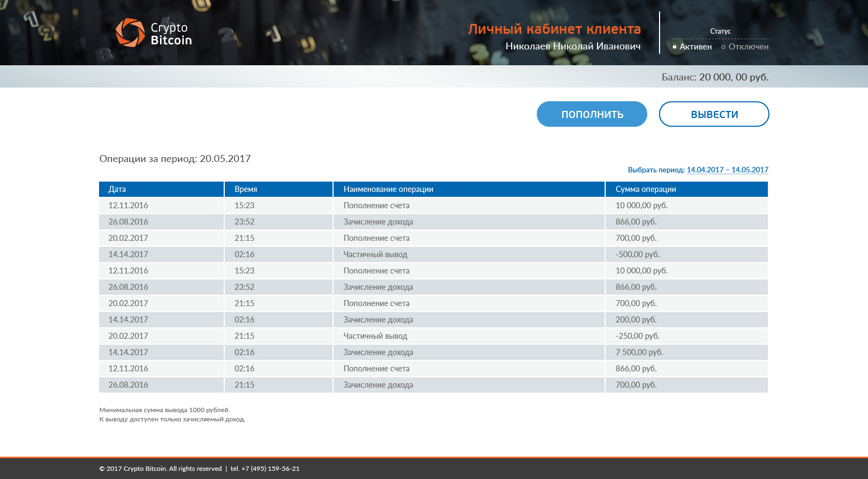Click the time in the 200,00 руб. row
Image resolution: width=868 pixels, height=479 pixels.
click(x=244, y=320)
